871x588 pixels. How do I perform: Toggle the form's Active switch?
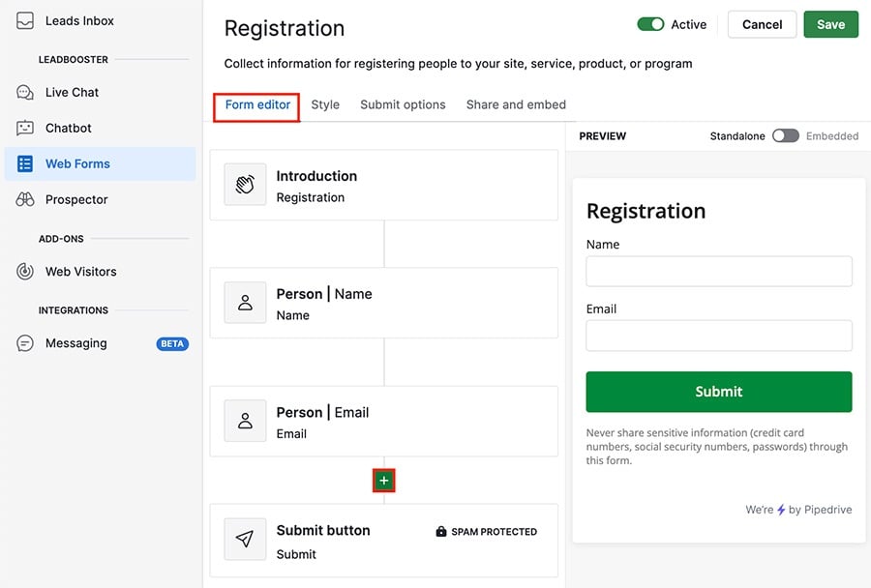[650, 23]
